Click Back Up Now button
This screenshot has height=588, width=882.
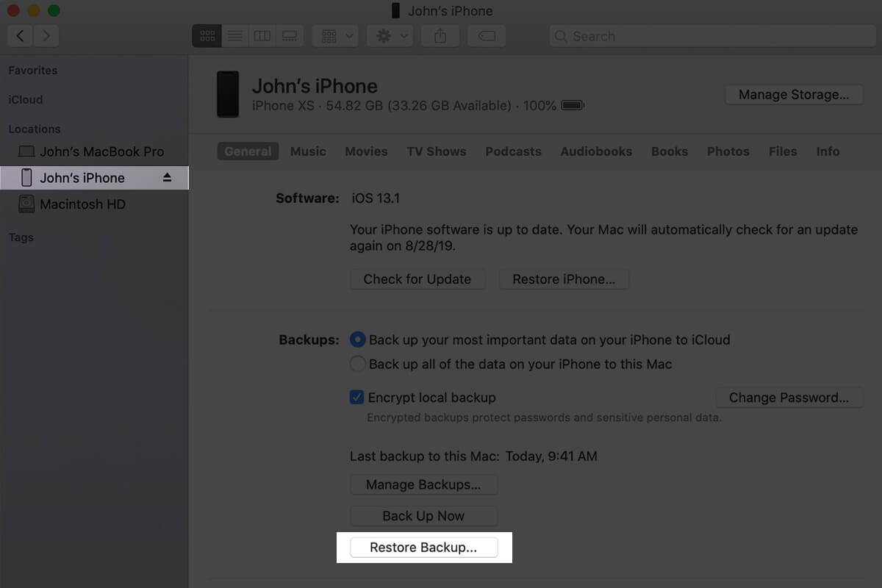point(424,516)
